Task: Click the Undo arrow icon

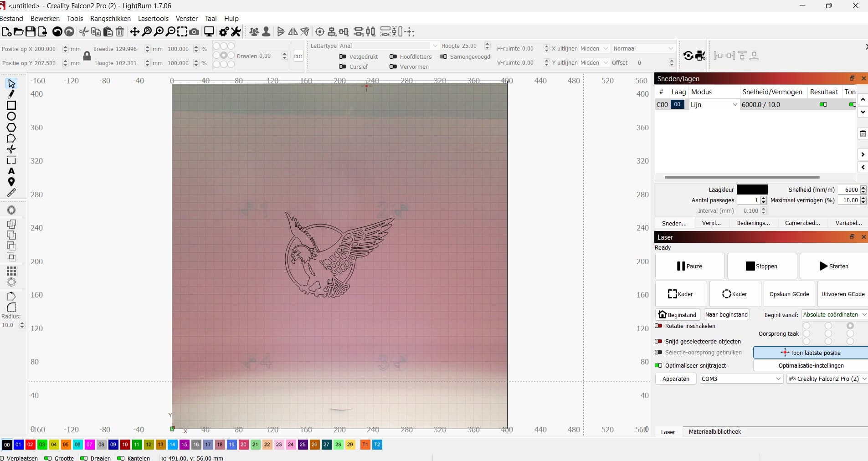Action: 57,31
